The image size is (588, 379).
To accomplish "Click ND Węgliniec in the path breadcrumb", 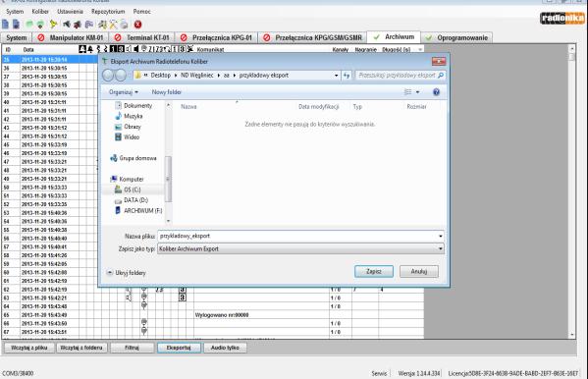I will coord(197,76).
